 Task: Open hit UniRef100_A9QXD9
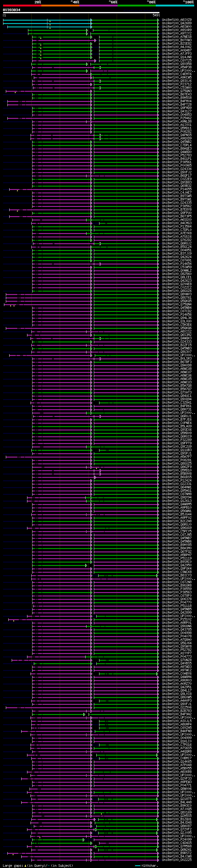tap(177, 139)
